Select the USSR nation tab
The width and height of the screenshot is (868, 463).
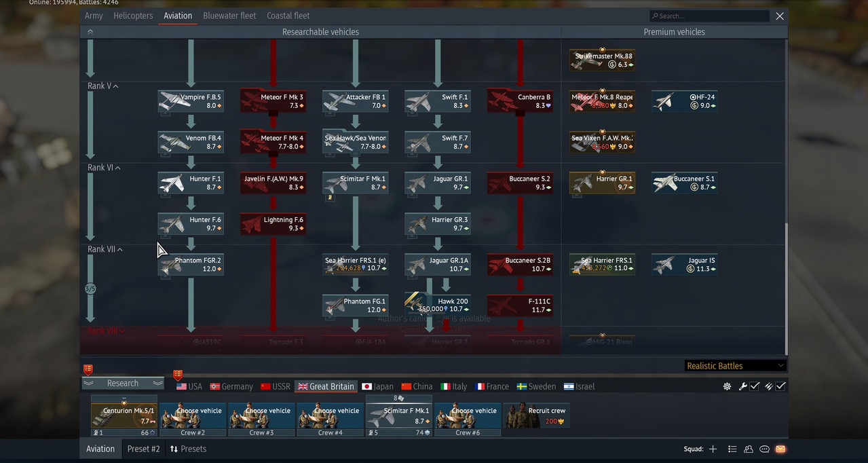point(276,386)
